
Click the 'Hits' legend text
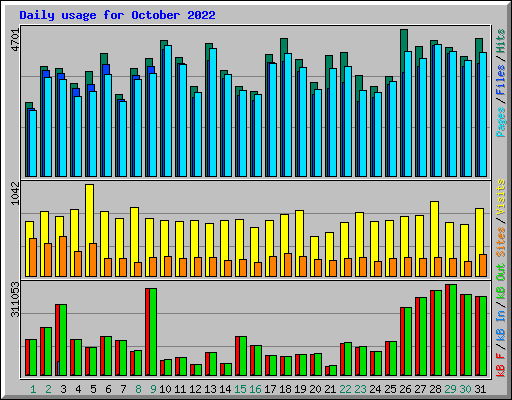(501, 41)
